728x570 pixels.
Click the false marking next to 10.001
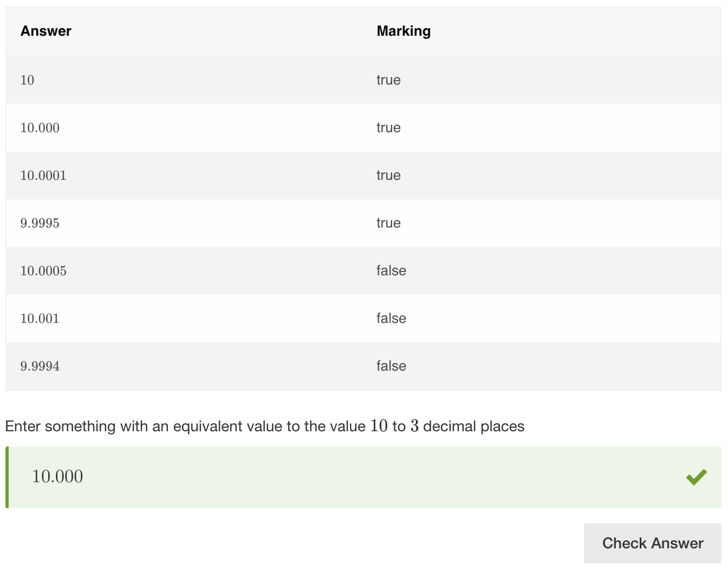tap(391, 319)
